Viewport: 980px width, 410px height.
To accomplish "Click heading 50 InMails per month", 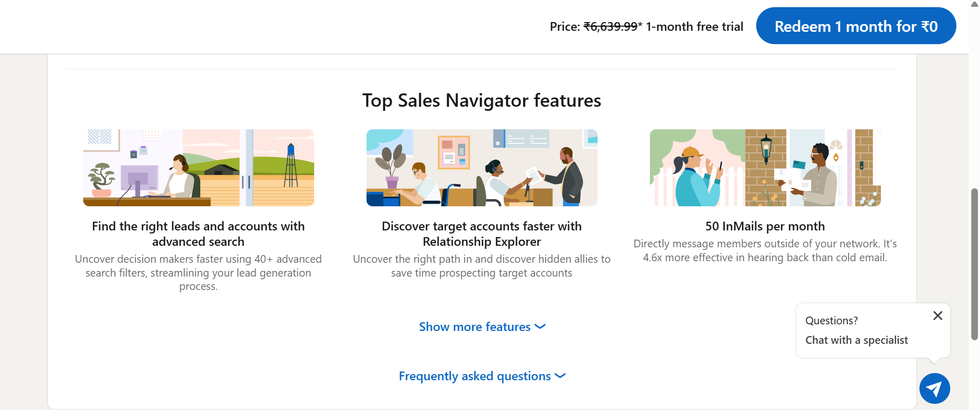I will point(765,226).
